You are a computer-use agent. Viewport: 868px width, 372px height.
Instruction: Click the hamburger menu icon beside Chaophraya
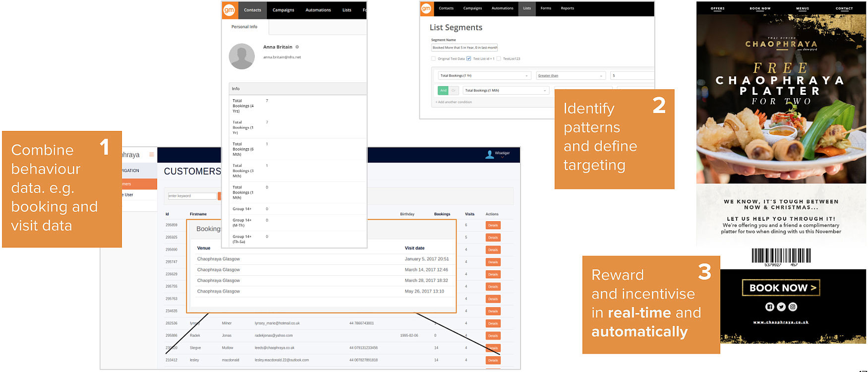point(151,155)
